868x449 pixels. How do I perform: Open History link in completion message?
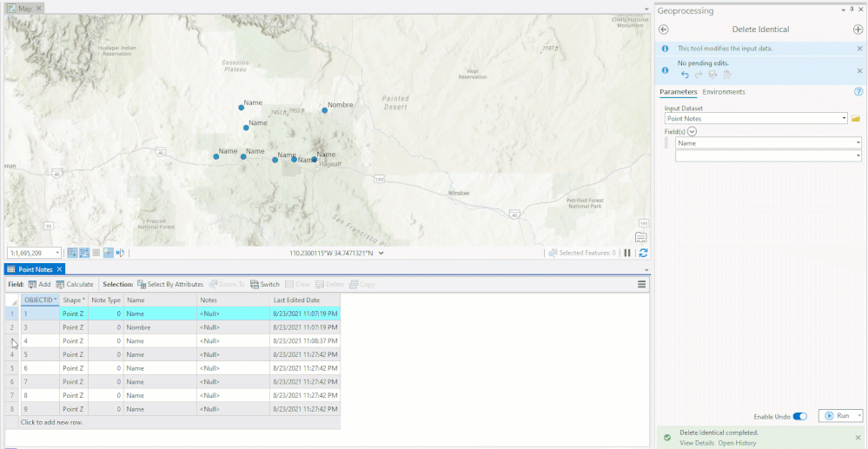tap(737, 443)
